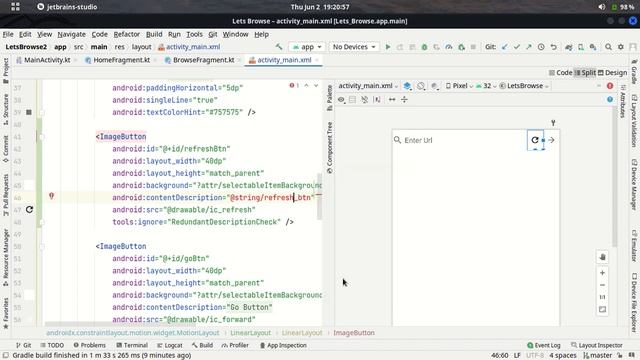Open the Problems tool window
The width and height of the screenshot is (640, 360).
tap(89, 345)
